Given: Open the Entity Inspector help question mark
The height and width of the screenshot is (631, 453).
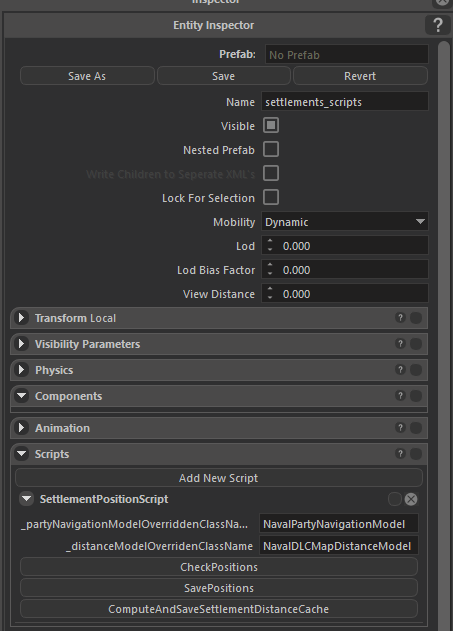Looking at the screenshot, I should point(437,25).
